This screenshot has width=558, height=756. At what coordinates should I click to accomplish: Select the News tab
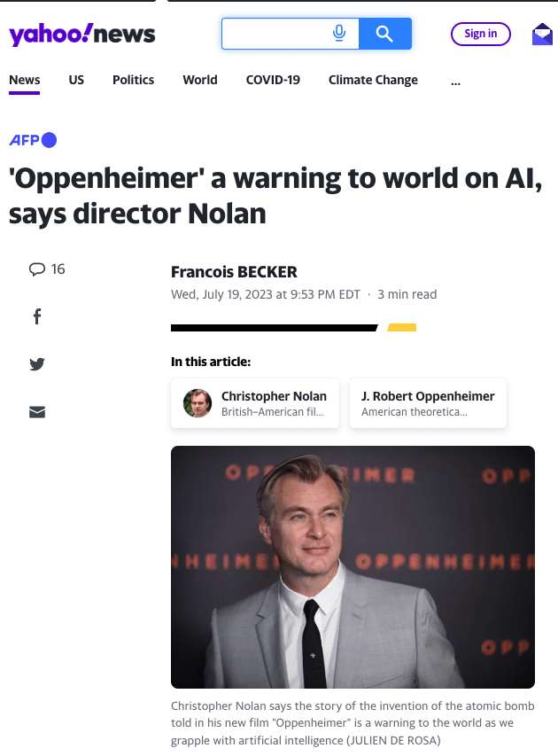point(25,80)
